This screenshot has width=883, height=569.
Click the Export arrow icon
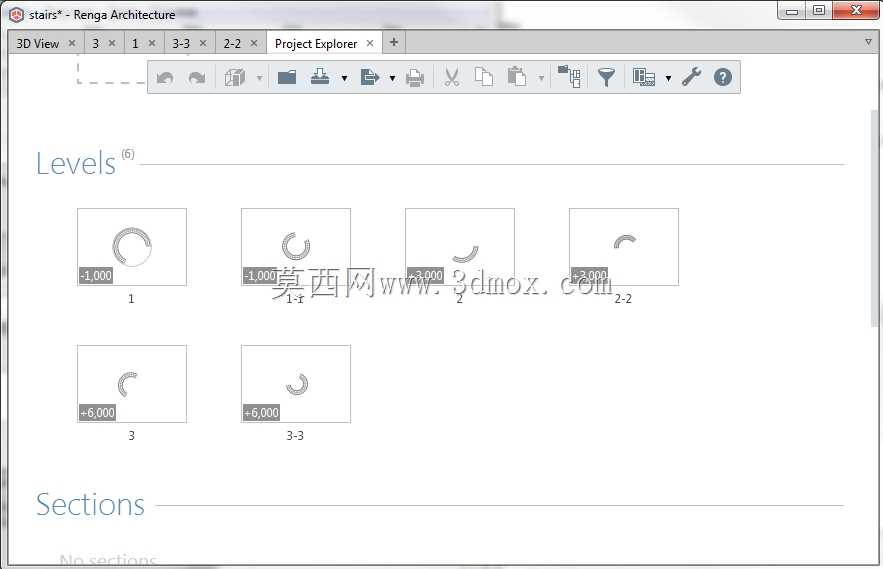(369, 77)
